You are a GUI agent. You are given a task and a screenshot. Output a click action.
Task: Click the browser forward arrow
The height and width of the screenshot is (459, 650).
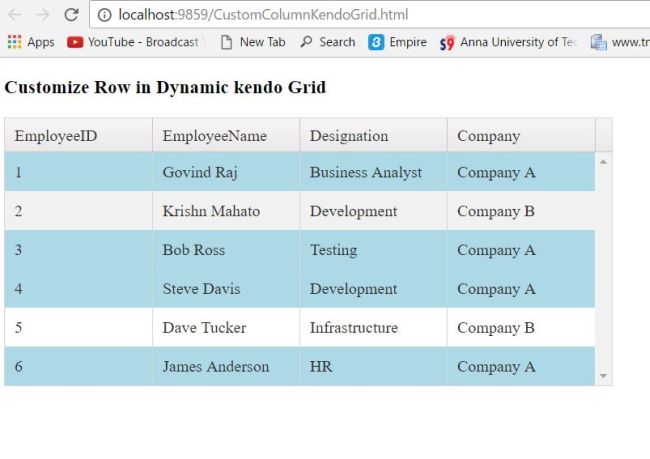[x=42, y=15]
